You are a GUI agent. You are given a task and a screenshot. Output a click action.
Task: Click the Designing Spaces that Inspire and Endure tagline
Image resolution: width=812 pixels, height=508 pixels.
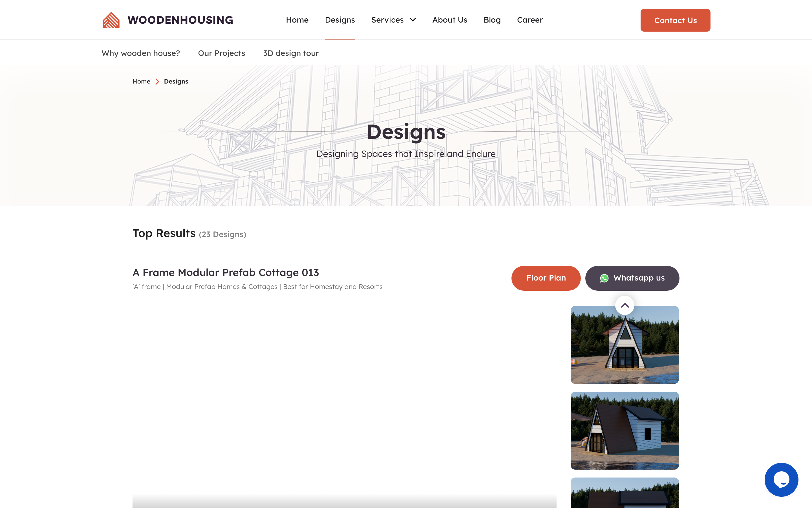[x=406, y=154]
